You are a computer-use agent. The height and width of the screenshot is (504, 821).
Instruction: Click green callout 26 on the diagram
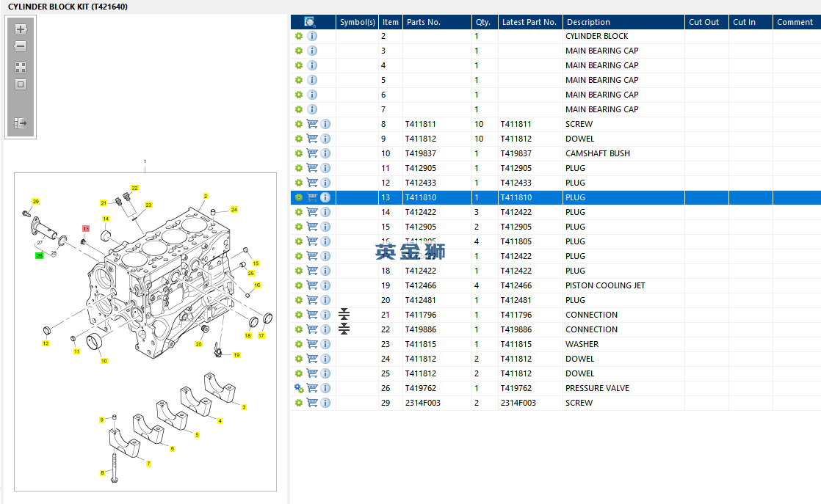[39, 255]
